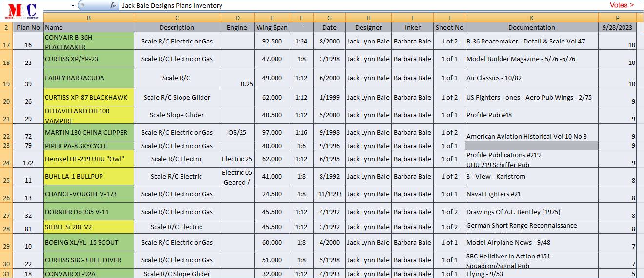The image size is (644, 278).
Task: Click Drawings Of A.L. Bentley (1975) cell
Action: coord(532,212)
